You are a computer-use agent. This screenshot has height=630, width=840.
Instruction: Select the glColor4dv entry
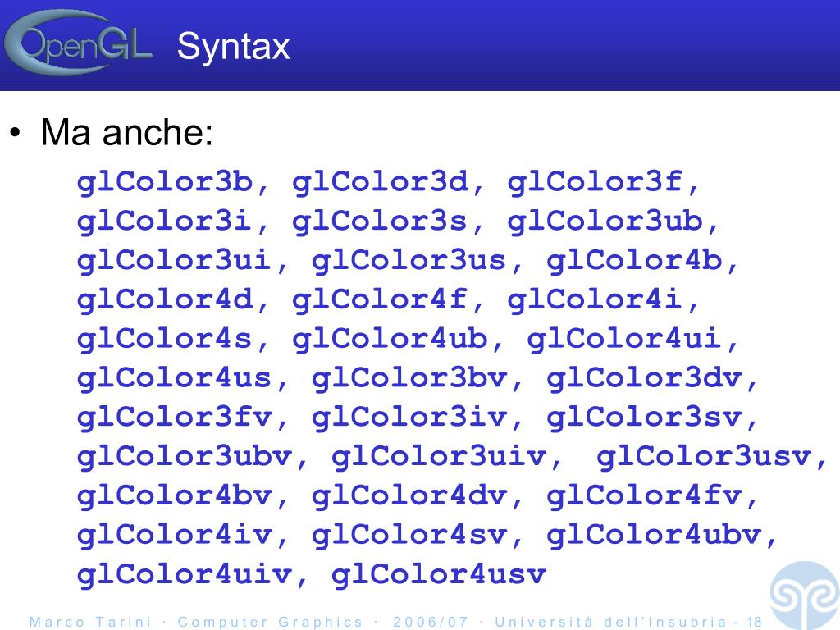(x=409, y=496)
